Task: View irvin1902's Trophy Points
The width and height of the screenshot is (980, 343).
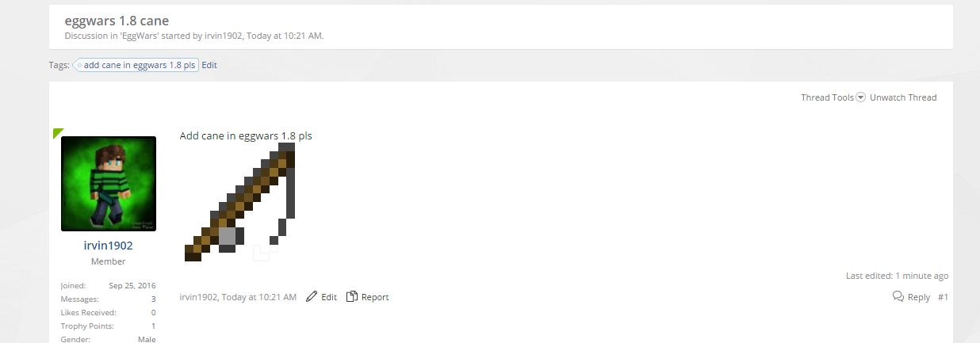Action: coord(153,326)
